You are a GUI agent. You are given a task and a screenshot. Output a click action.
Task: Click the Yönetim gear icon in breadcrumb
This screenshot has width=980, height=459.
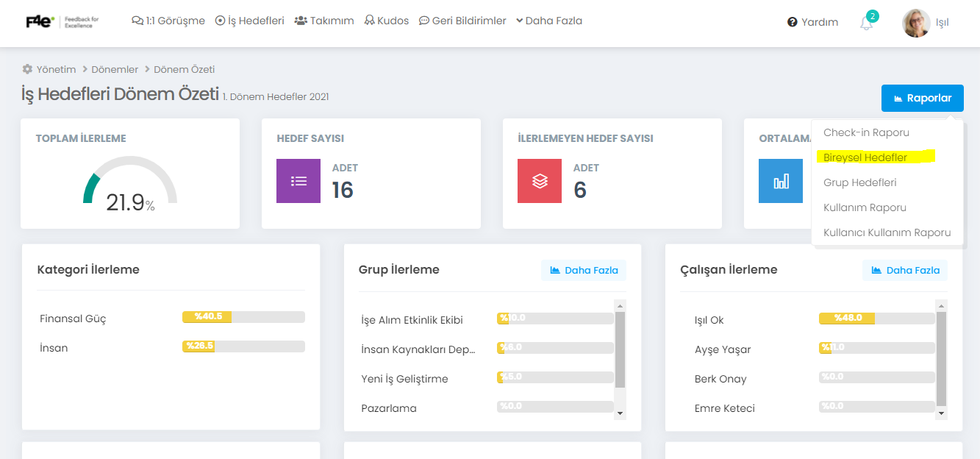tap(27, 69)
